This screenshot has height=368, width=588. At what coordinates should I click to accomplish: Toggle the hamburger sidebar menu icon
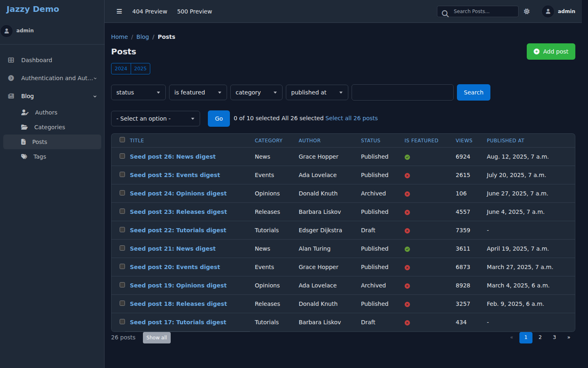click(x=119, y=11)
